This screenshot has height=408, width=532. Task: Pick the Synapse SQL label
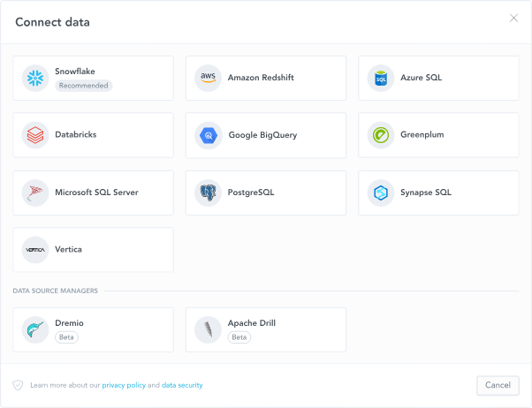(x=426, y=193)
